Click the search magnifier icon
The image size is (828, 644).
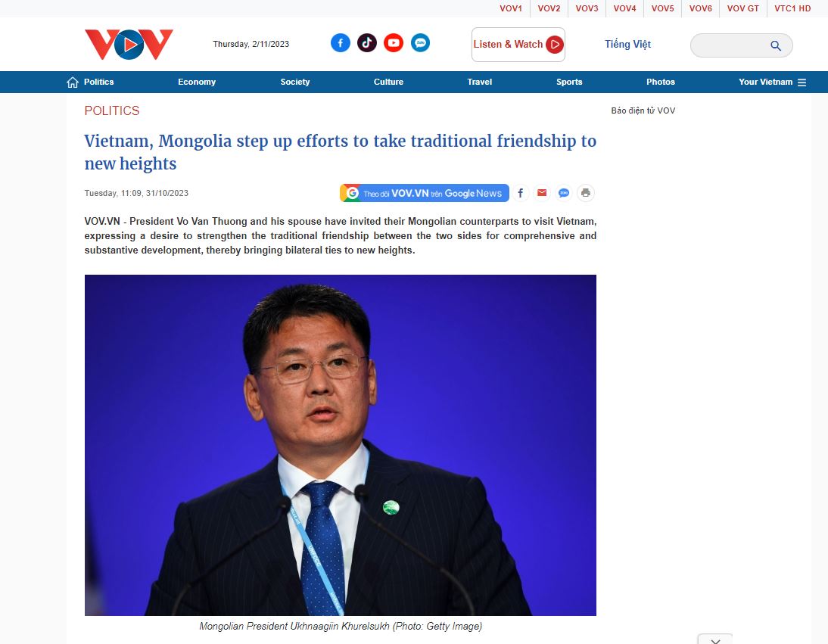coord(776,45)
